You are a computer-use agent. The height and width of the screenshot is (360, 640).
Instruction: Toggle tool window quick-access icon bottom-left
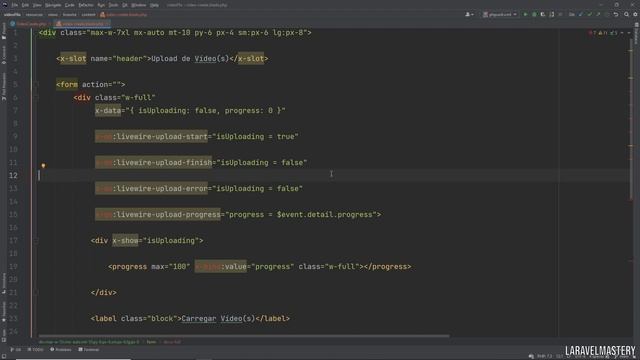(4, 356)
